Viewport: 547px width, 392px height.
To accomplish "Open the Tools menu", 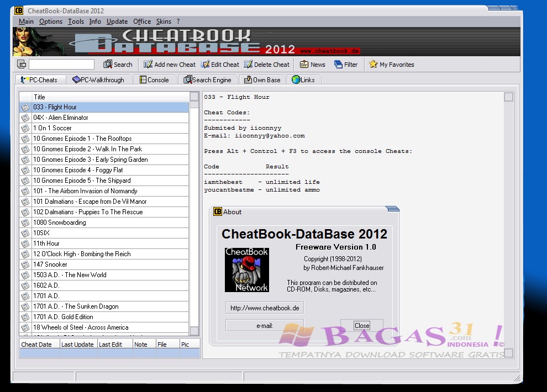I will (x=76, y=22).
